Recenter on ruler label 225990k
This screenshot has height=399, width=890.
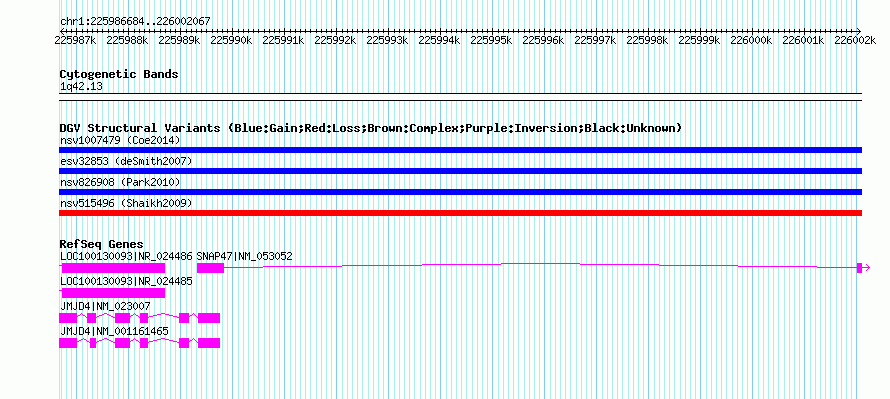[x=231, y=40]
